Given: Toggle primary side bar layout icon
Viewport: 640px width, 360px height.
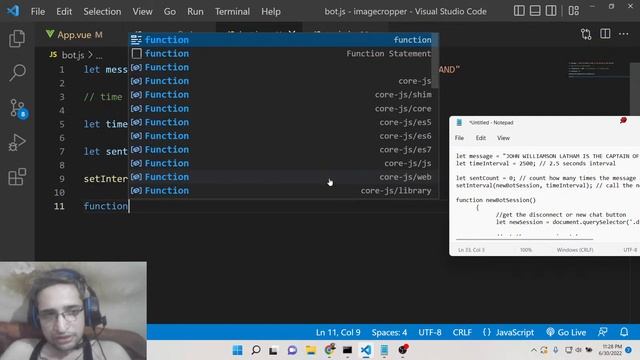Looking at the screenshot, I should pyautogui.click(x=519, y=11).
